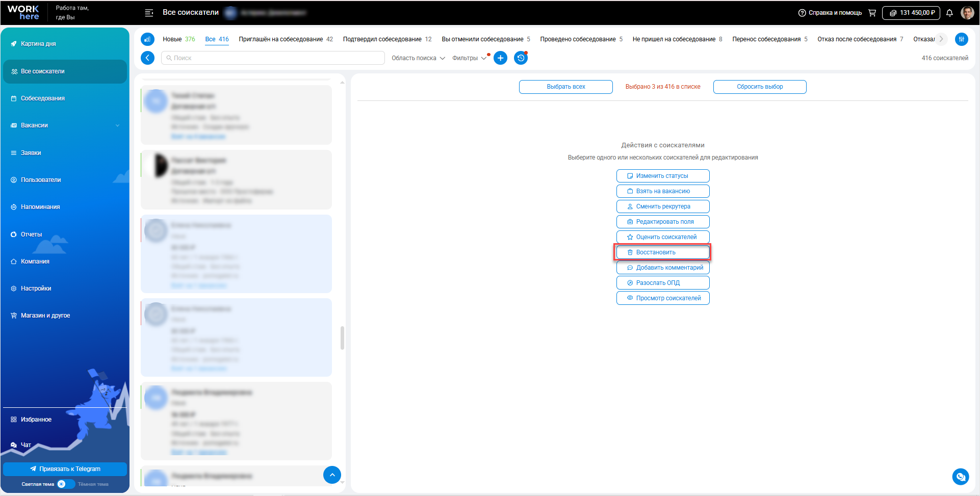The width and height of the screenshot is (980, 496).
Task: Click the Сбросить выбор button
Action: click(x=760, y=87)
